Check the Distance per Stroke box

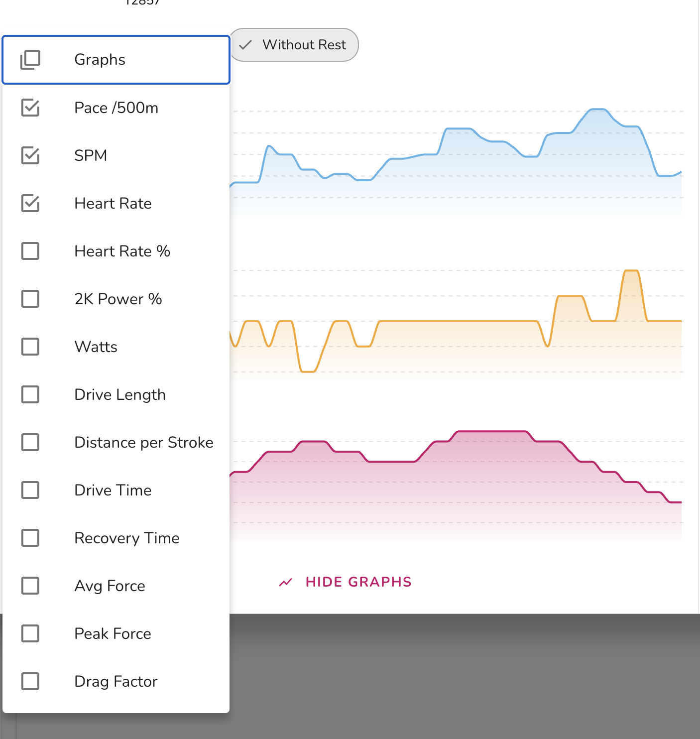click(x=30, y=442)
